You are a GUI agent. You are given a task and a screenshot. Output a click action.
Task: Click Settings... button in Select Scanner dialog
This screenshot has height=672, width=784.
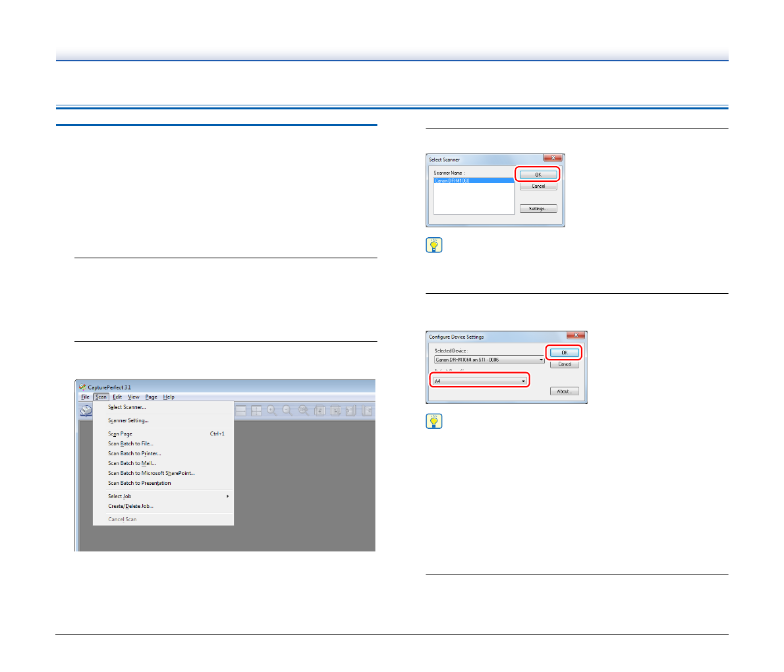click(538, 209)
